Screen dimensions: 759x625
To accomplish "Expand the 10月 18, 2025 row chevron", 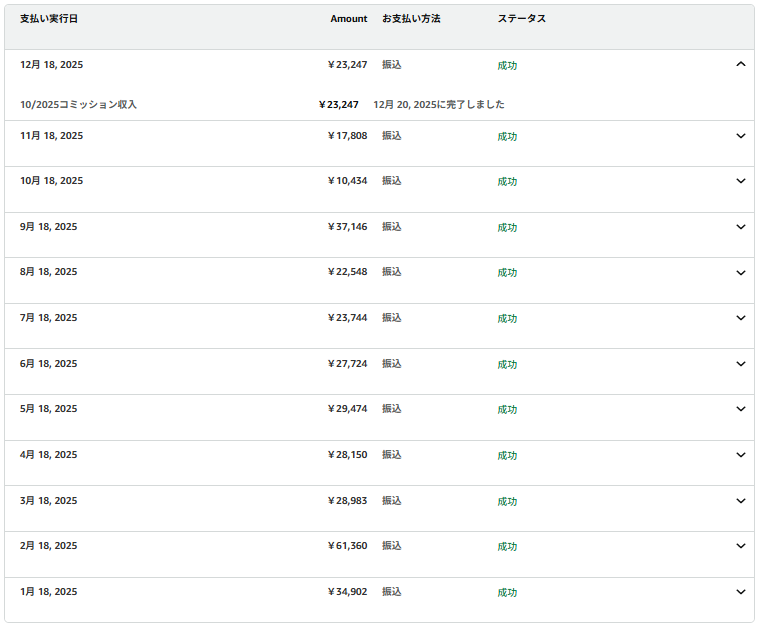I will (x=740, y=181).
